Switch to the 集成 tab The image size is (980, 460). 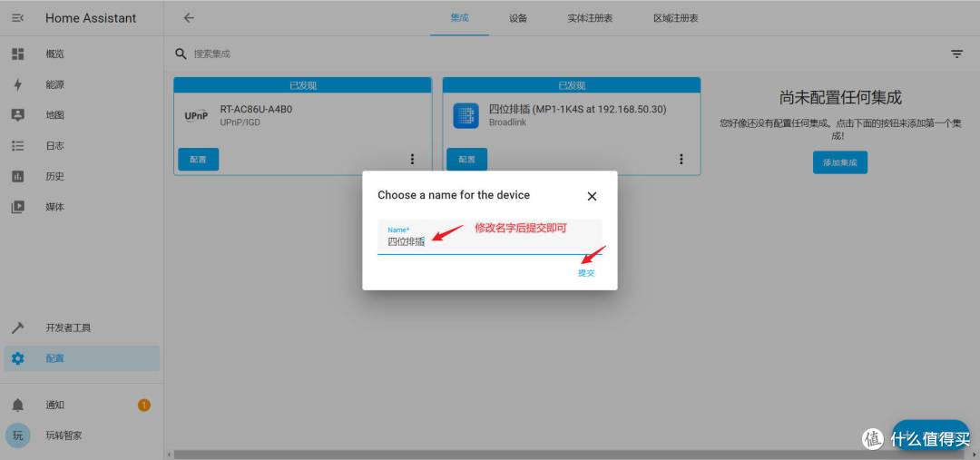point(459,18)
